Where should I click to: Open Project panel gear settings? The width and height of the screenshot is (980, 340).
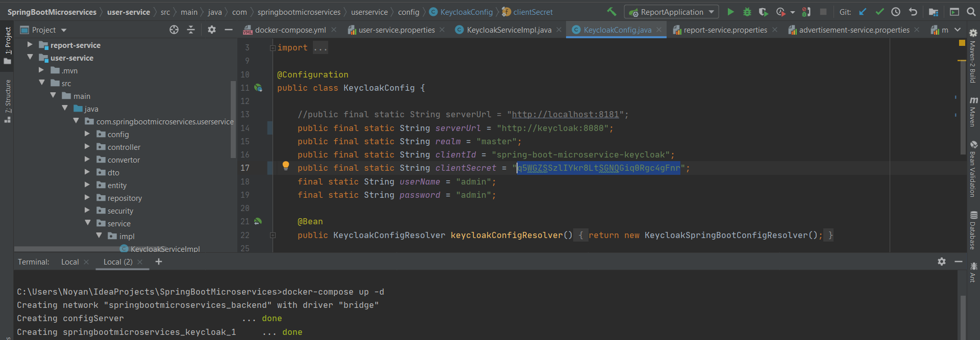(x=212, y=30)
